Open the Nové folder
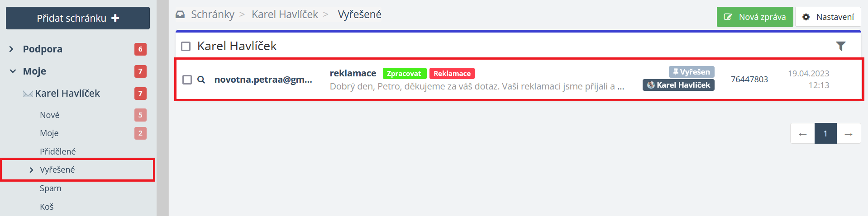 point(50,115)
